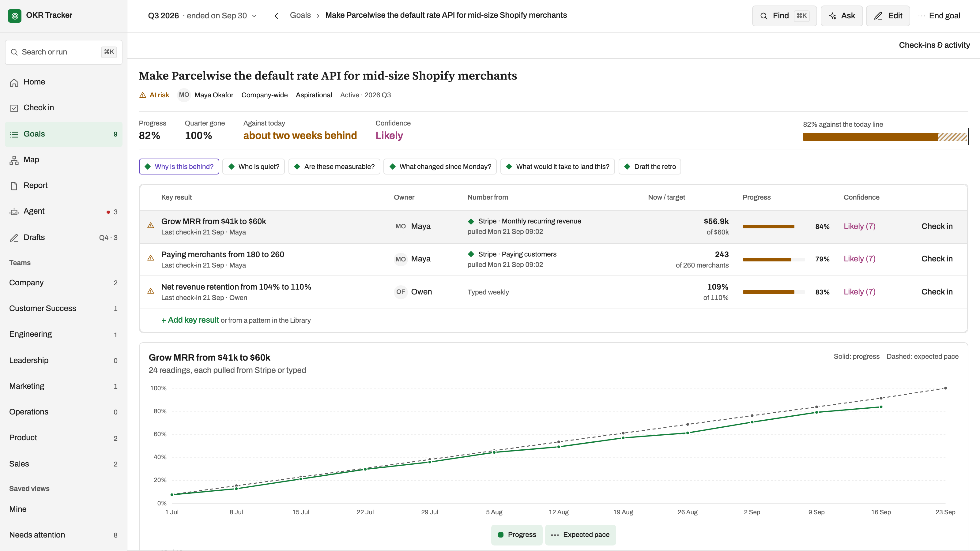Open the Agent section
Screen dimensions: 980x551
point(63,212)
